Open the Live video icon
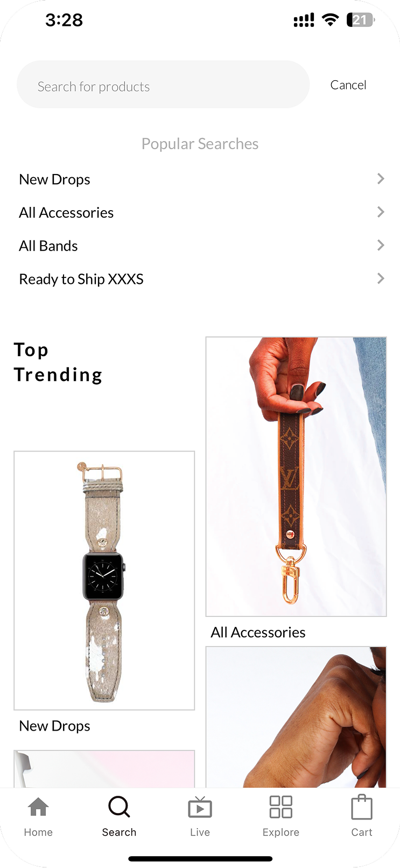The width and height of the screenshot is (400, 868). 200,808
